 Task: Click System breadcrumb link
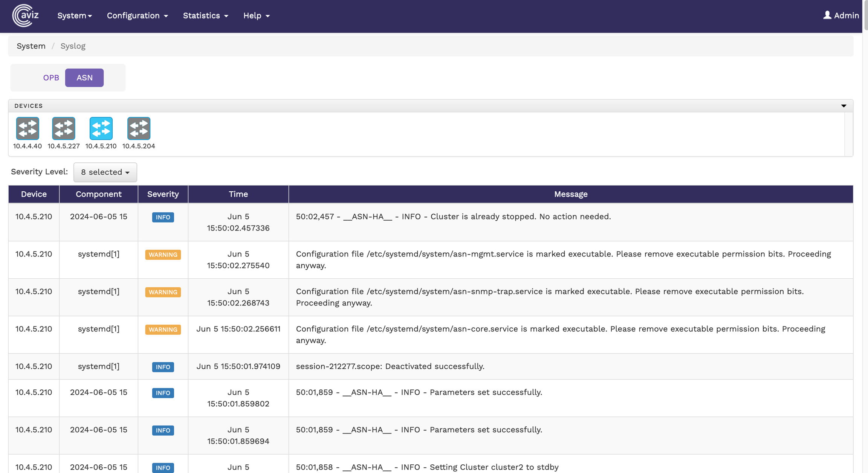click(31, 46)
